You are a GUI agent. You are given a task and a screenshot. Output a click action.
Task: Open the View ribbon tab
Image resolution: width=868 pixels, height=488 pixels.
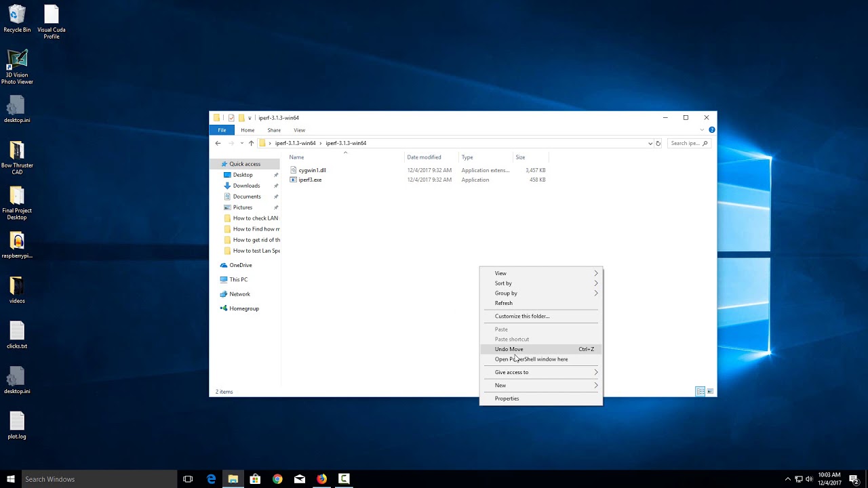[x=299, y=130]
